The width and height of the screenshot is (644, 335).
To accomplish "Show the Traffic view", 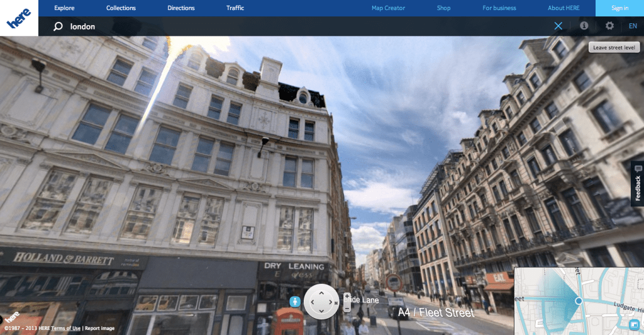I will [x=235, y=8].
